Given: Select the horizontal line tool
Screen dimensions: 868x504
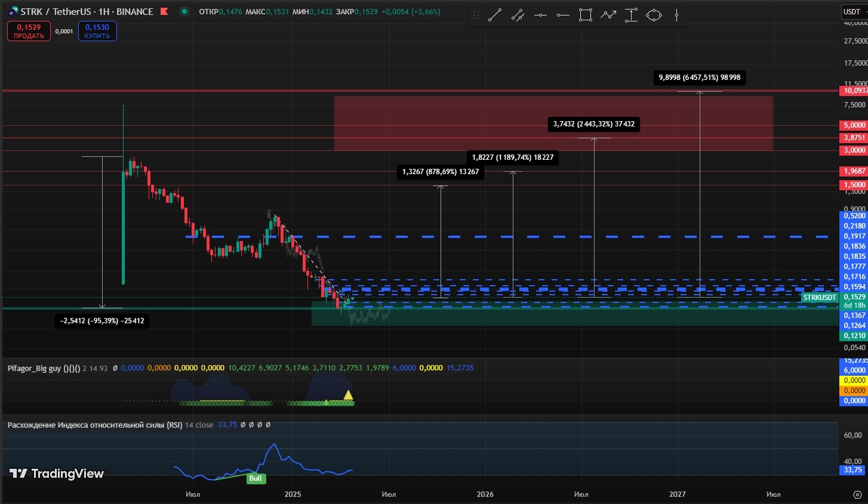Looking at the screenshot, I should point(540,16).
